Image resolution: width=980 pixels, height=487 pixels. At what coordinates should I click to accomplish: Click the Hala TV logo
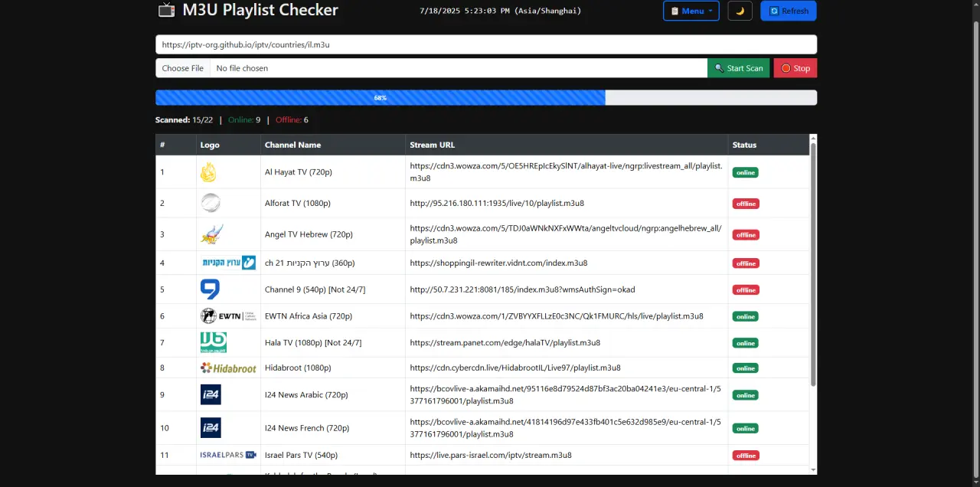tap(214, 342)
